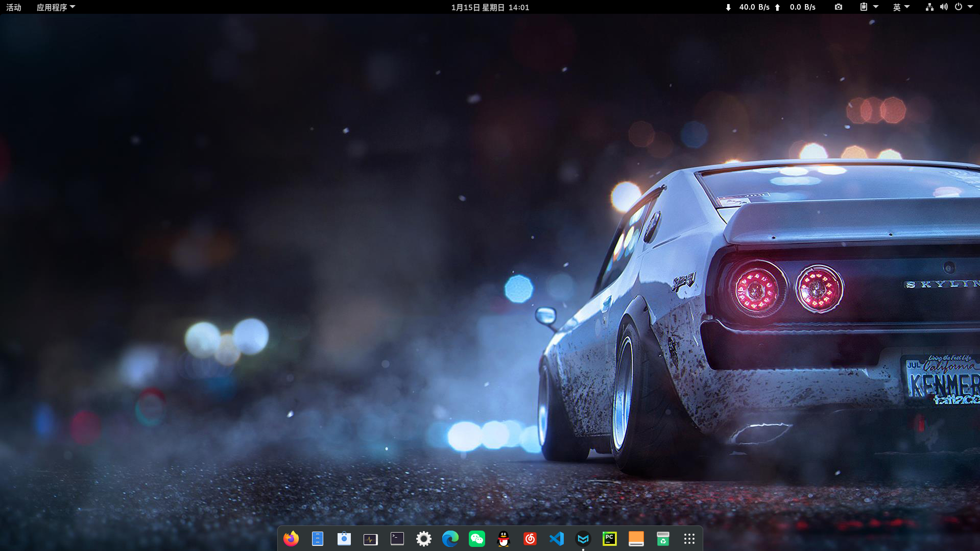Expand the system menu arrow

(970, 7)
